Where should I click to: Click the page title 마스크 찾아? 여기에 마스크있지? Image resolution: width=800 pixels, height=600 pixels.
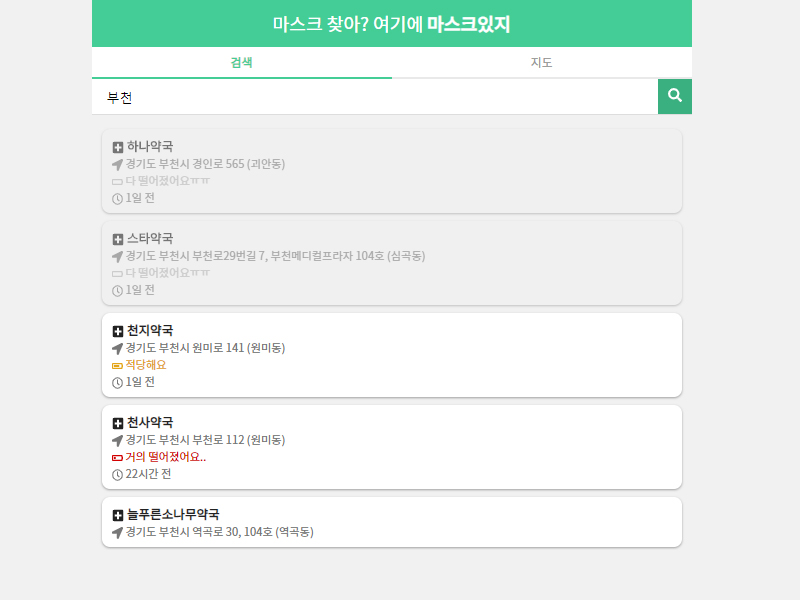coord(391,24)
